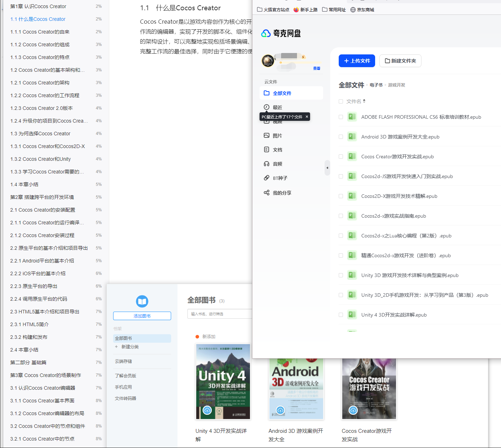Click cloud upload badge on Cocos Creator cover
501x448 pixels.
(353, 410)
